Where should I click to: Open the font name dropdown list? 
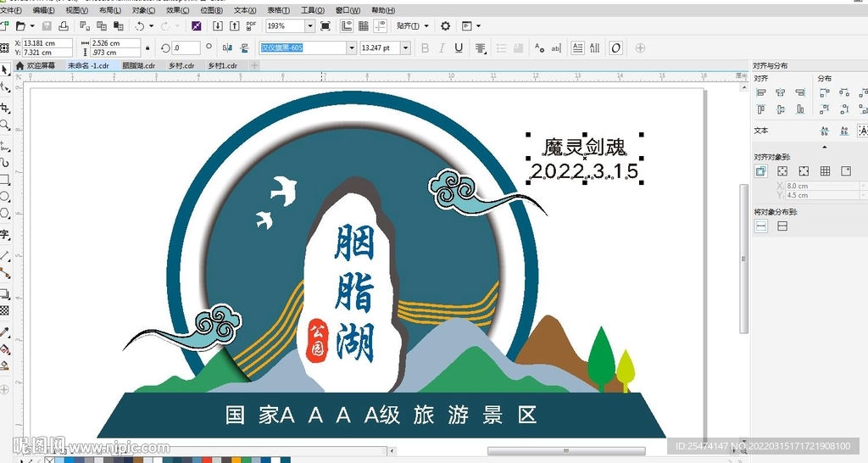(352, 48)
